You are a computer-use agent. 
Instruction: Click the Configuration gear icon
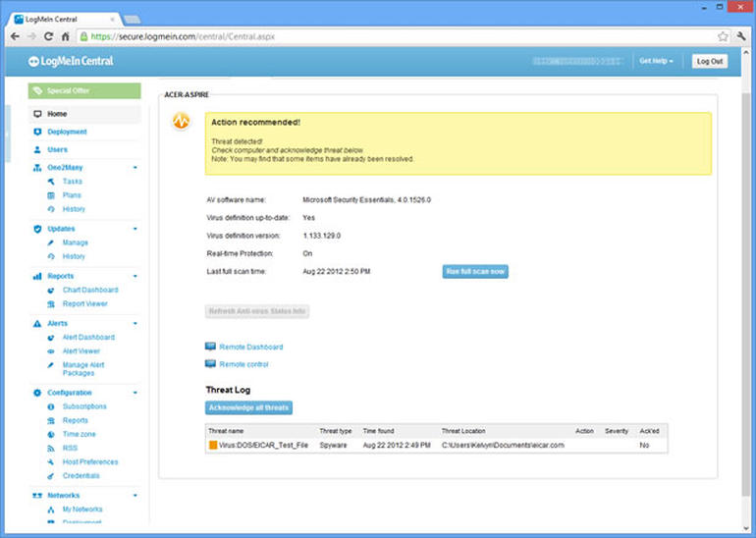click(x=37, y=393)
